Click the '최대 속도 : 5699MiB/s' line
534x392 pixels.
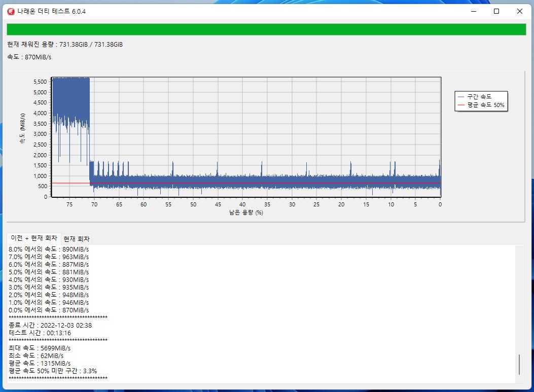pyautogui.click(x=40, y=348)
